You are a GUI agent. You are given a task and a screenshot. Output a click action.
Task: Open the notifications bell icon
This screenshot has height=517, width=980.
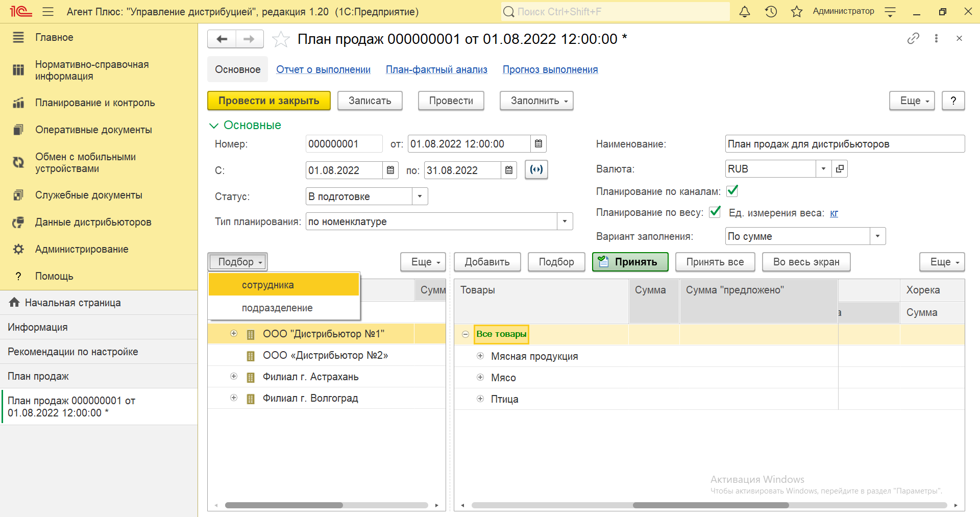745,12
